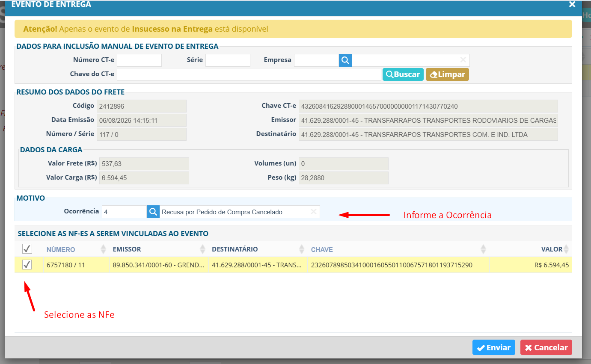Focus the Número CT-e input field
Screen dimensions: 591x364
click(x=140, y=60)
